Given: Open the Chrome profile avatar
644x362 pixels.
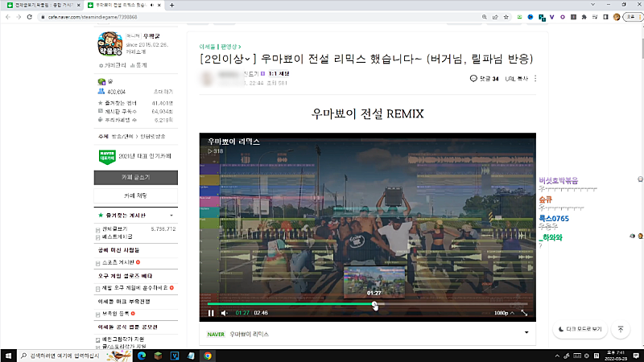Looking at the screenshot, I should click(617, 17).
